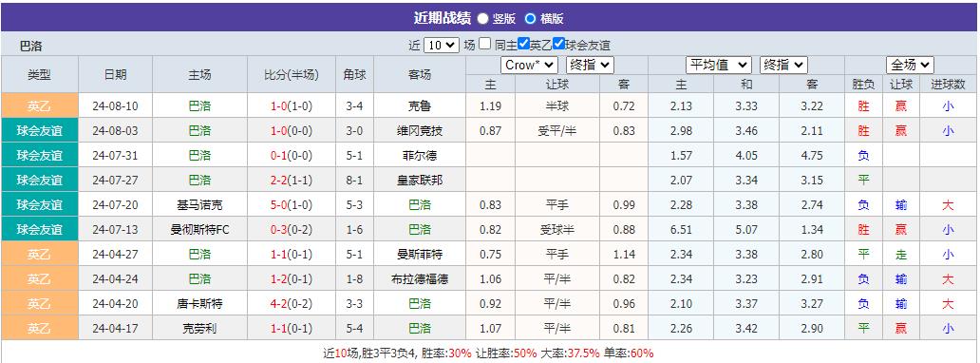This screenshot has height=363, width=980.
Task: Open away team 曼斯菲特
Action: tap(420, 254)
